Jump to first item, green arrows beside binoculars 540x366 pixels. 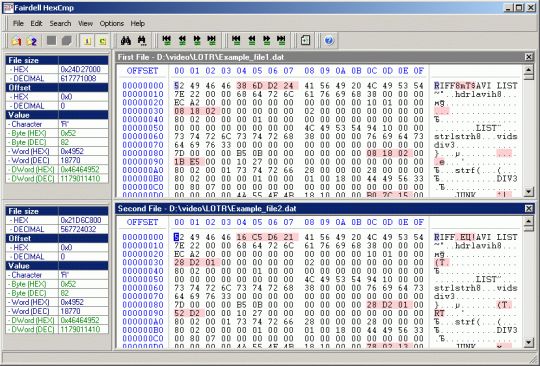167,41
